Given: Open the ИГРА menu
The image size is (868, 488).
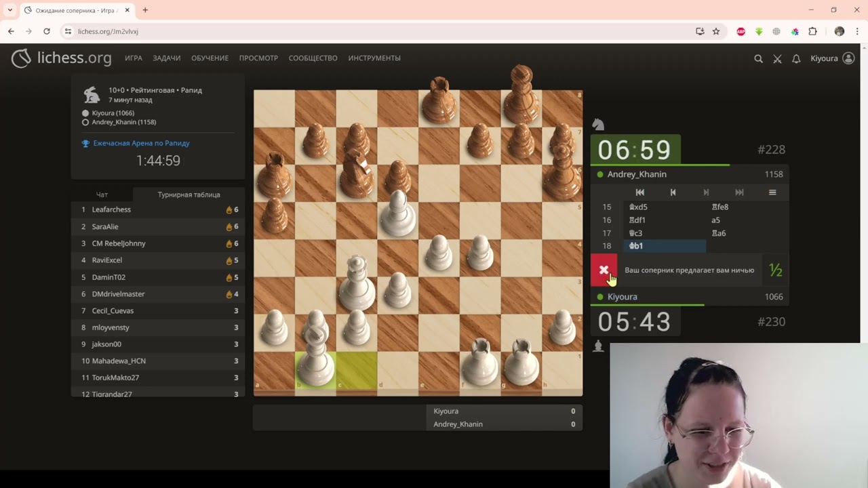Looking at the screenshot, I should tap(134, 58).
